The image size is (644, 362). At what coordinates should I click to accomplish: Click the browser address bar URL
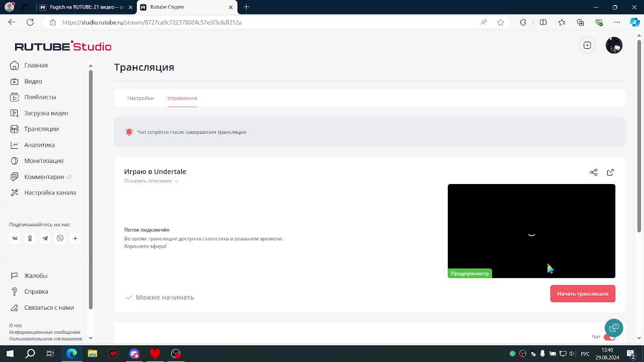tap(152, 22)
